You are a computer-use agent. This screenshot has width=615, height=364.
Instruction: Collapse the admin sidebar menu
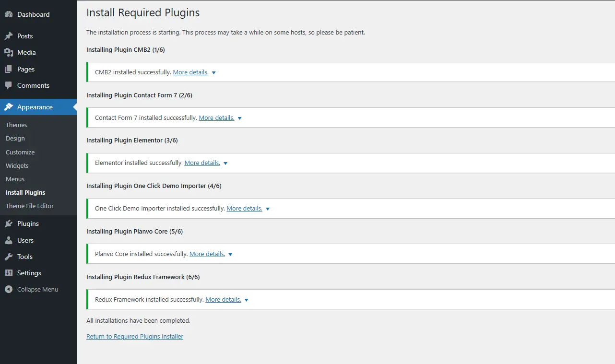pyautogui.click(x=38, y=289)
